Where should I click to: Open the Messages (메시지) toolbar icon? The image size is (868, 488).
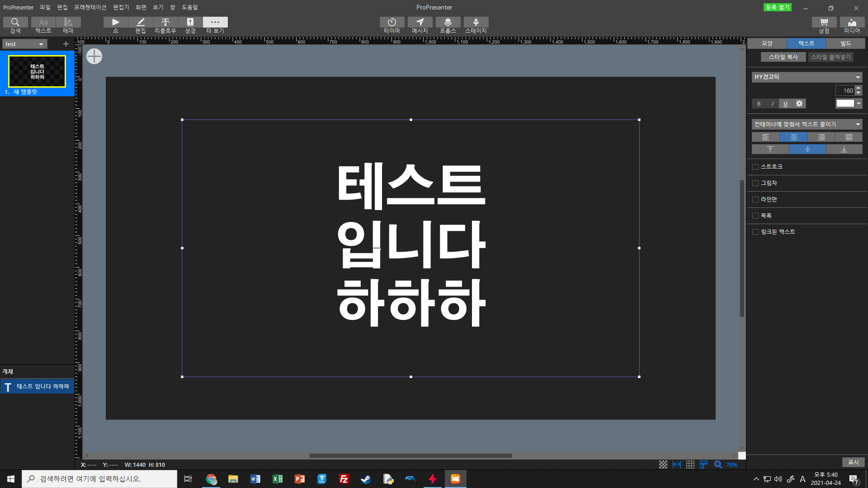pyautogui.click(x=420, y=23)
